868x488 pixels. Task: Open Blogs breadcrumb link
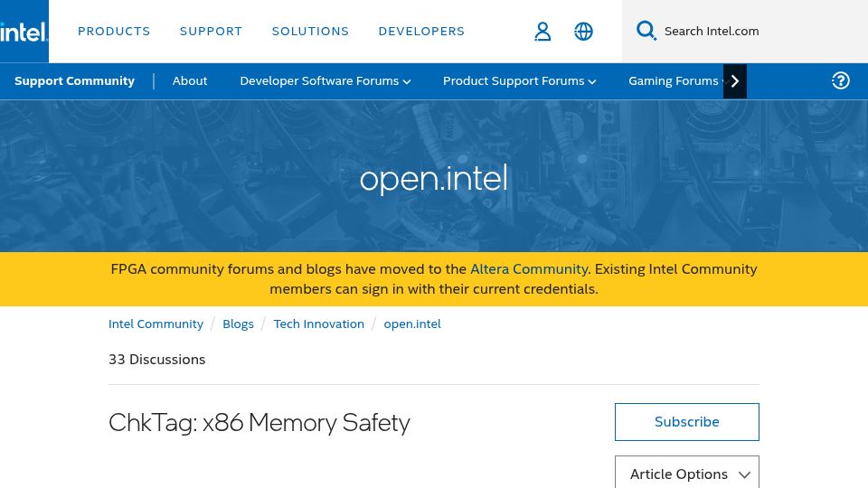[x=238, y=324]
